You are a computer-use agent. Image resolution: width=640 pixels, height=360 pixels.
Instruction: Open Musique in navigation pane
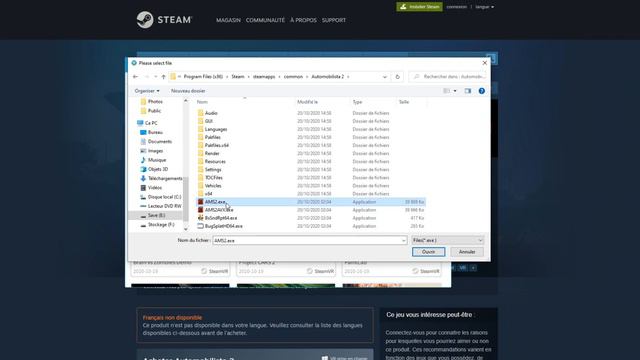(x=157, y=160)
